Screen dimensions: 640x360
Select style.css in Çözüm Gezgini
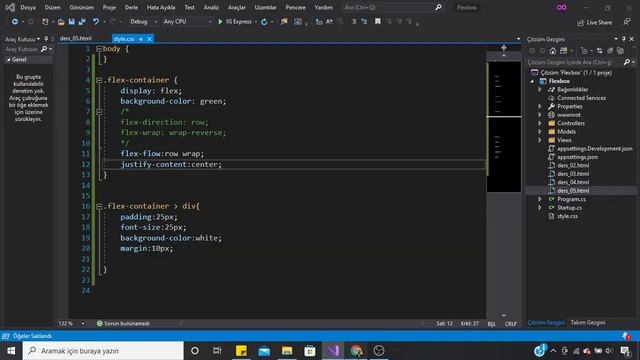point(567,216)
